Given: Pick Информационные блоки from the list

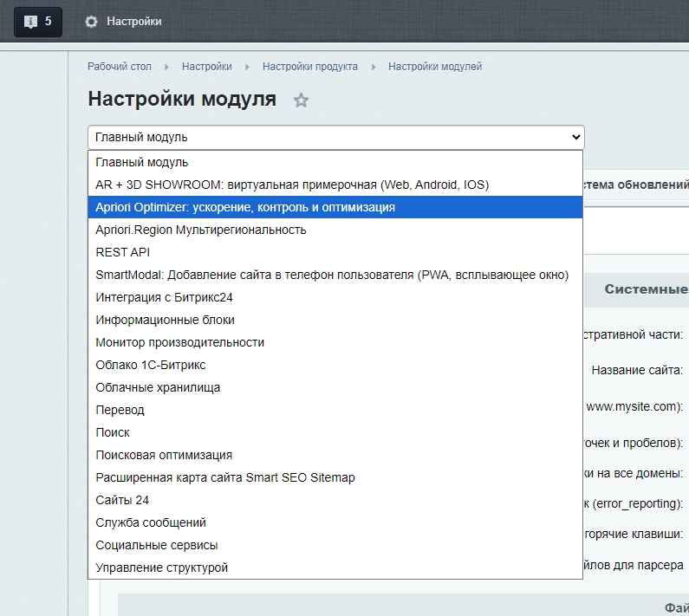Looking at the screenshot, I should 165,320.
